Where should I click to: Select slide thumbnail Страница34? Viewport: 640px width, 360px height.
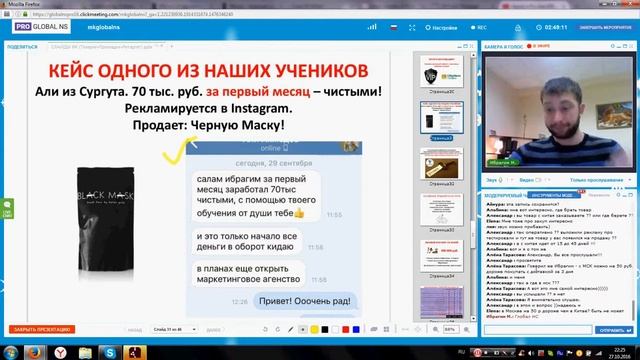(442, 256)
